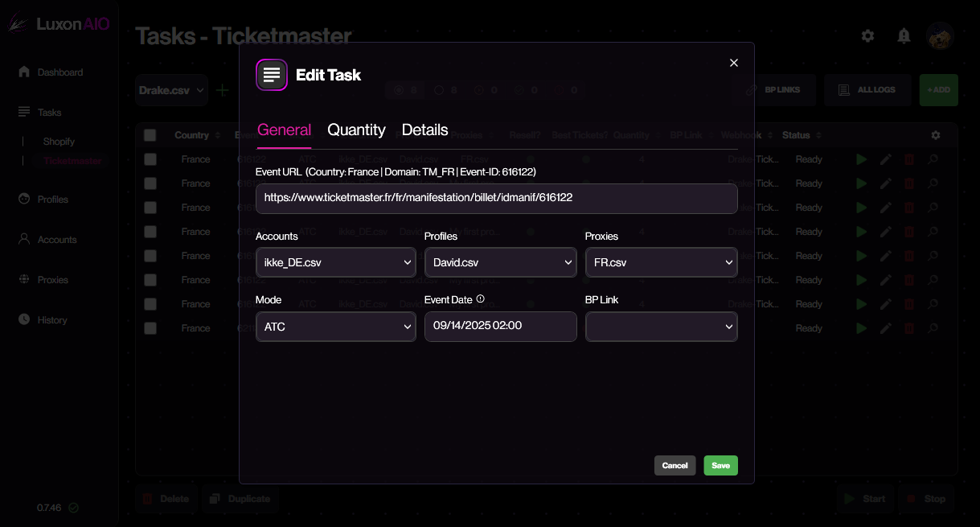Expand the Proxies dropdown FR.csv
Screen dimensions: 980x527
(661, 262)
